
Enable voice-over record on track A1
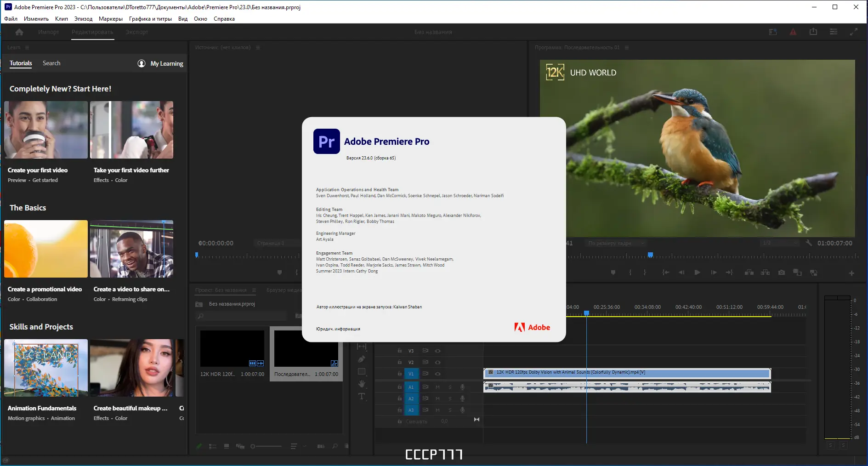pos(462,387)
